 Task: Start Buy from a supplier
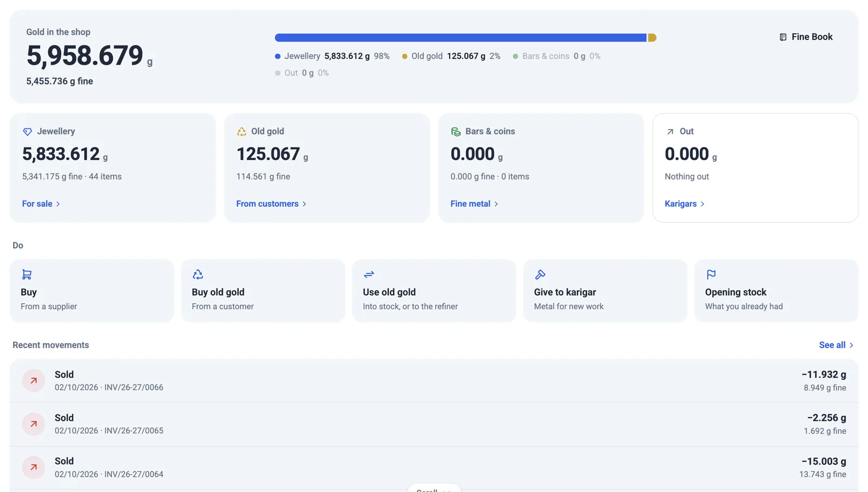[x=92, y=291]
